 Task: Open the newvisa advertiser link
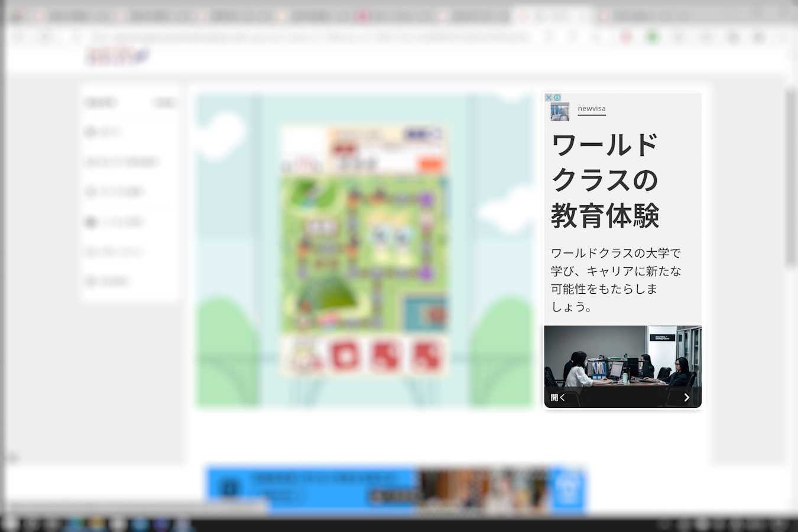coord(591,109)
